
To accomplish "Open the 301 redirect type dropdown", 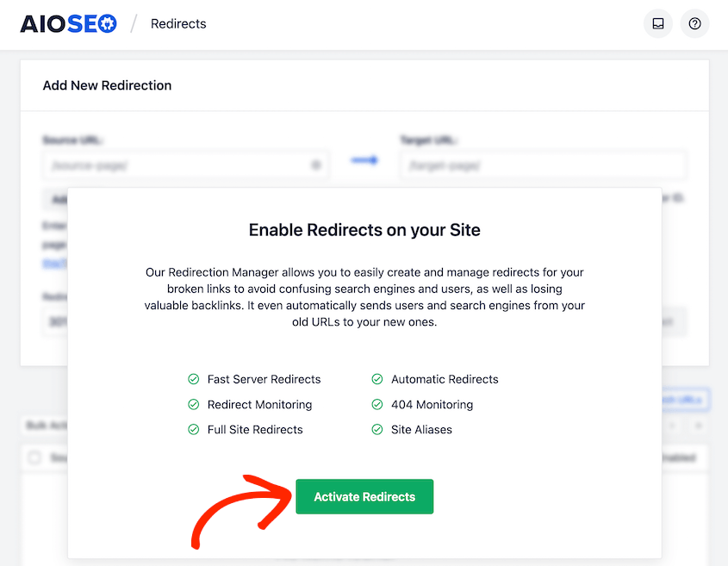I will (x=53, y=320).
